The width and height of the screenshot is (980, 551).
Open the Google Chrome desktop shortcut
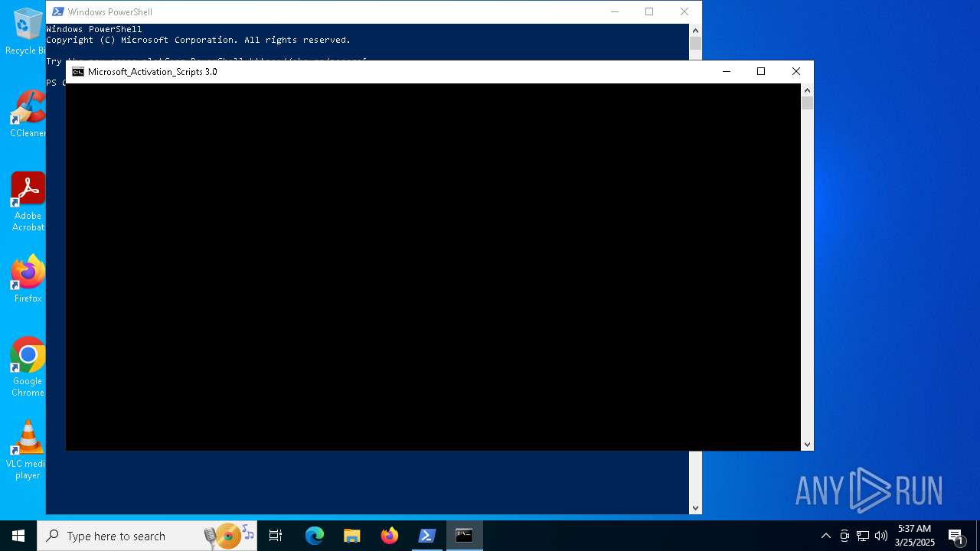(28, 367)
